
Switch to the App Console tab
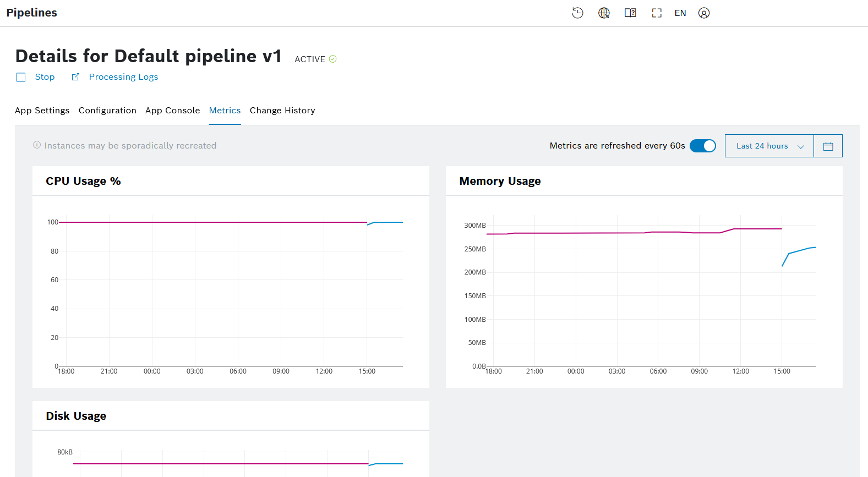(x=172, y=111)
